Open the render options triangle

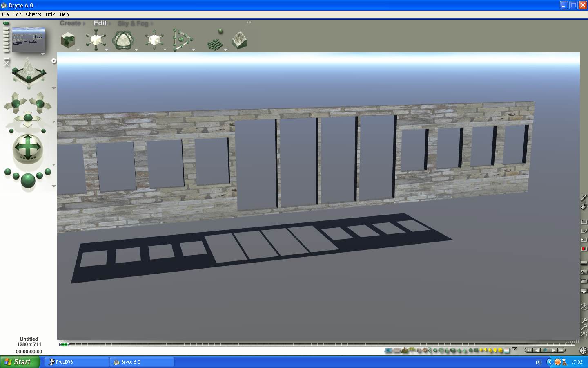click(x=54, y=186)
